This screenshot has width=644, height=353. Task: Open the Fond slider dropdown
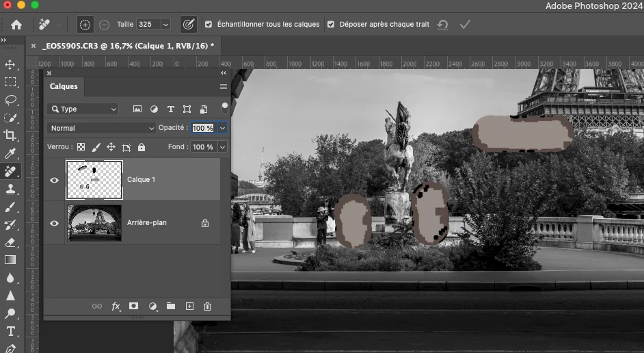(222, 146)
